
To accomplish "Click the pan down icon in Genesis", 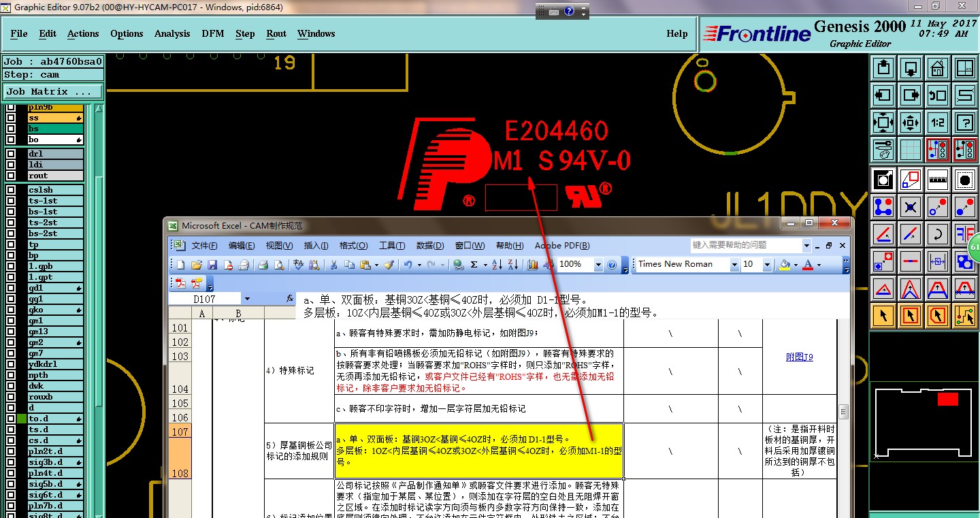I will (x=910, y=68).
